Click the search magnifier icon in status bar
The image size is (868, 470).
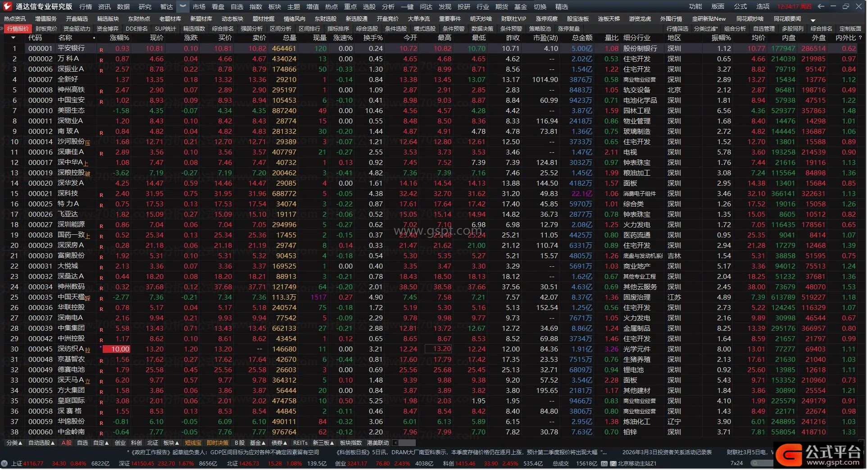click(754, 464)
